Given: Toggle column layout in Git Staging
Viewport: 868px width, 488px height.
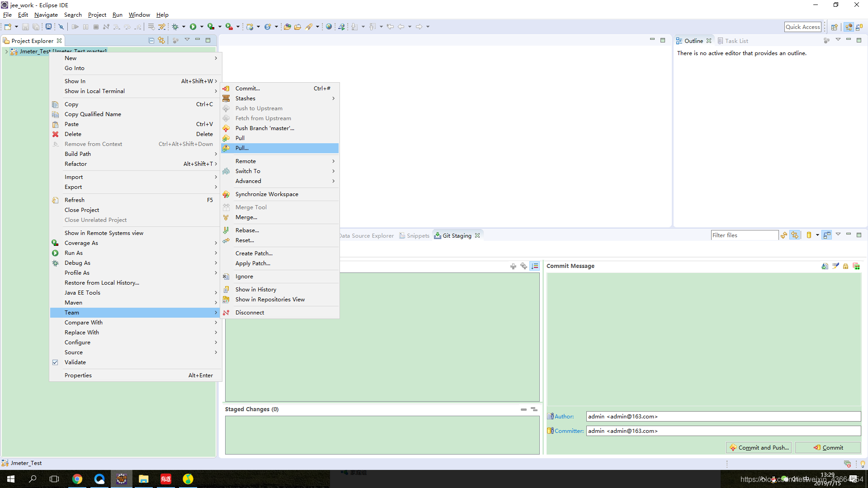Looking at the screenshot, I should [827, 235].
